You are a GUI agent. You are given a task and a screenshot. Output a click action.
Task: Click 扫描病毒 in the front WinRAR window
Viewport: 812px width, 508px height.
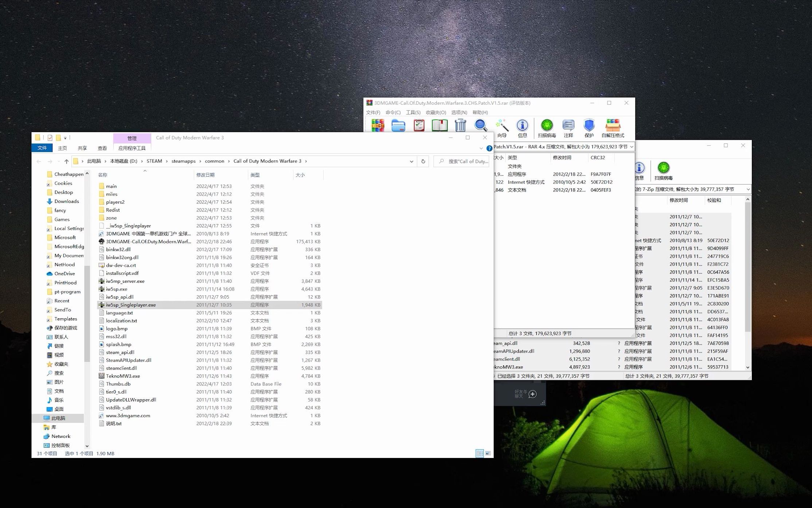pyautogui.click(x=547, y=128)
